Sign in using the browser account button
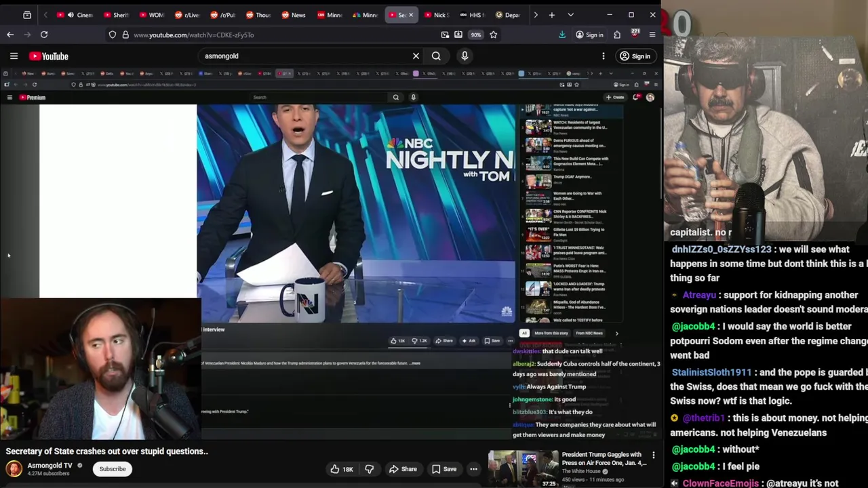The width and height of the screenshot is (868, 488). coord(589,35)
